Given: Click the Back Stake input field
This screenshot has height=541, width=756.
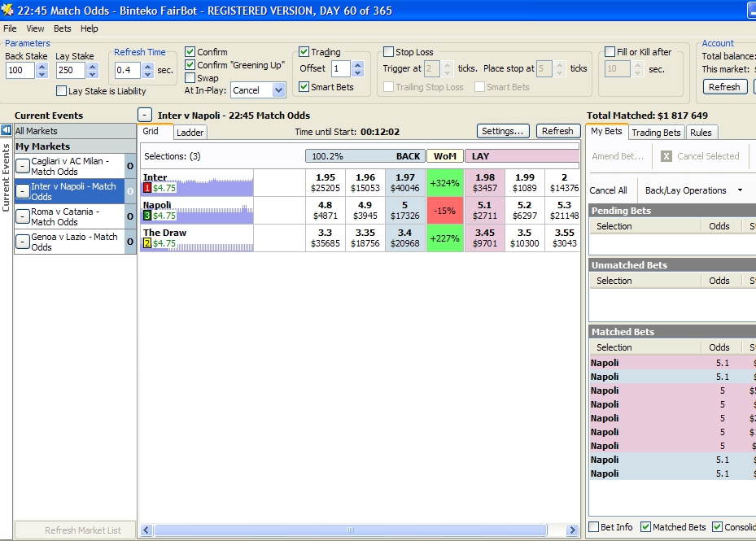Looking at the screenshot, I should pos(20,70).
